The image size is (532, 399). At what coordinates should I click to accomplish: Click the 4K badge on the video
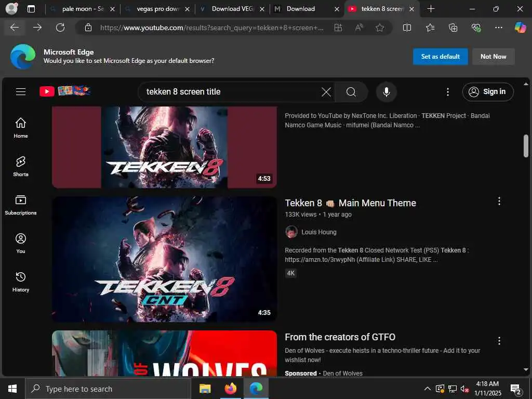click(x=291, y=273)
